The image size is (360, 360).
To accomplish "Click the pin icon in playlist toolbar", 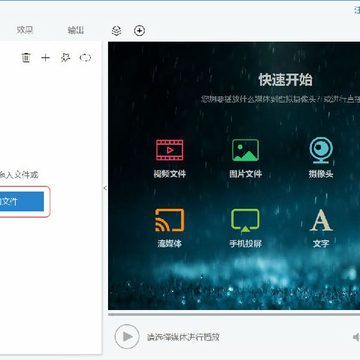I will point(66,58).
